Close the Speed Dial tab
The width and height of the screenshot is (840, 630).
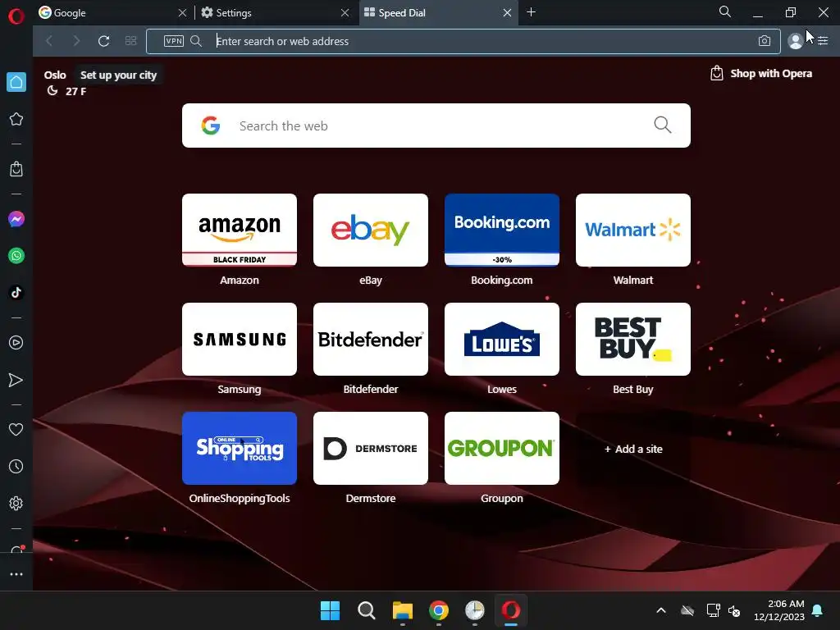coord(507,12)
